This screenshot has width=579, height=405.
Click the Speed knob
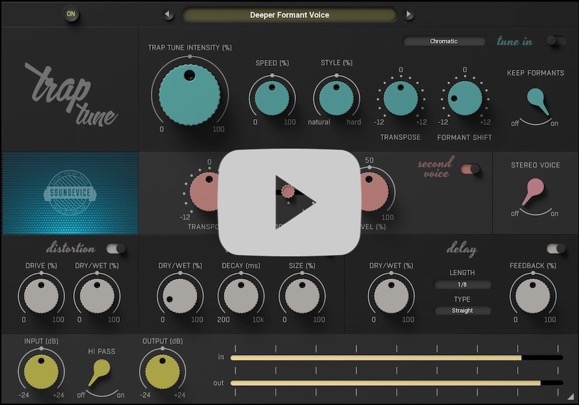tap(272, 98)
